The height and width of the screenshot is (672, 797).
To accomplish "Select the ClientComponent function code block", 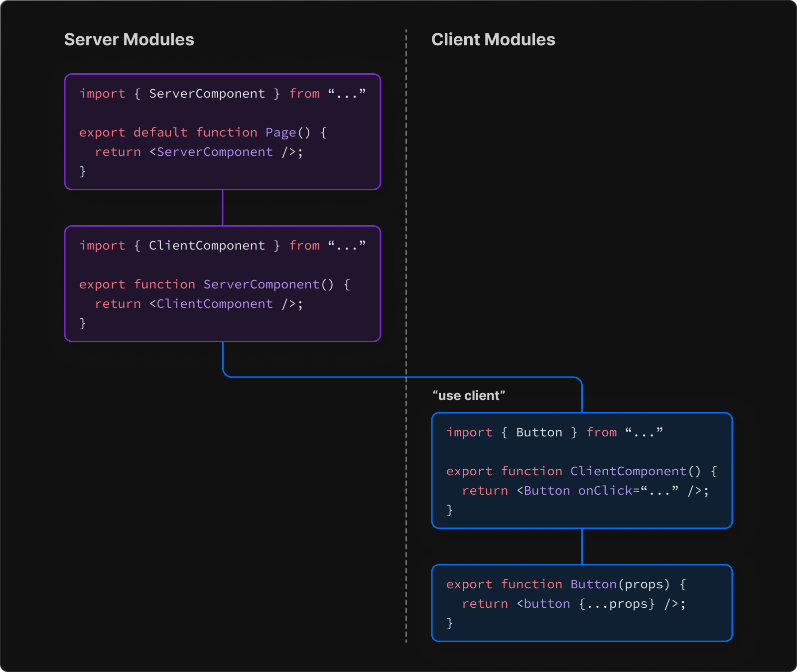I will coord(582,471).
